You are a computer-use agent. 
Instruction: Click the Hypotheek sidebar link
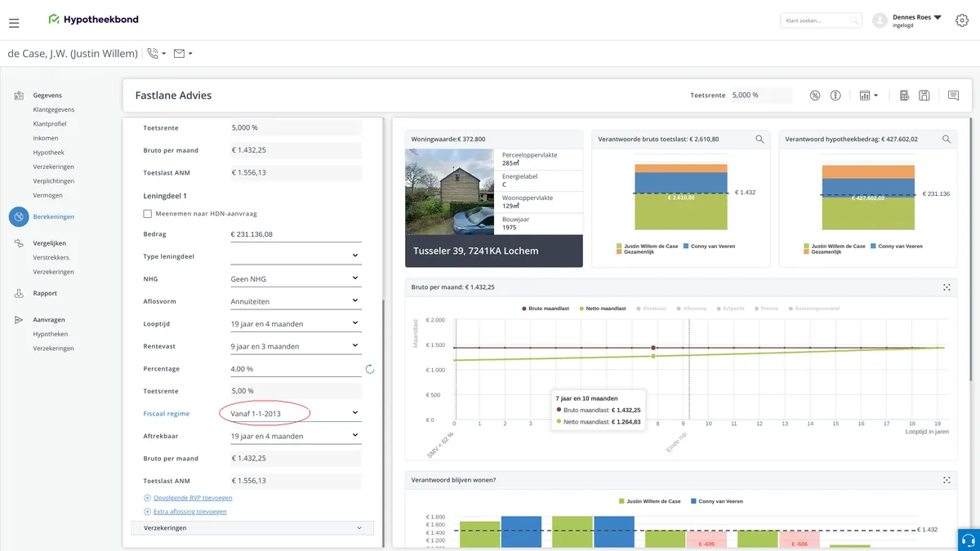coord(49,153)
